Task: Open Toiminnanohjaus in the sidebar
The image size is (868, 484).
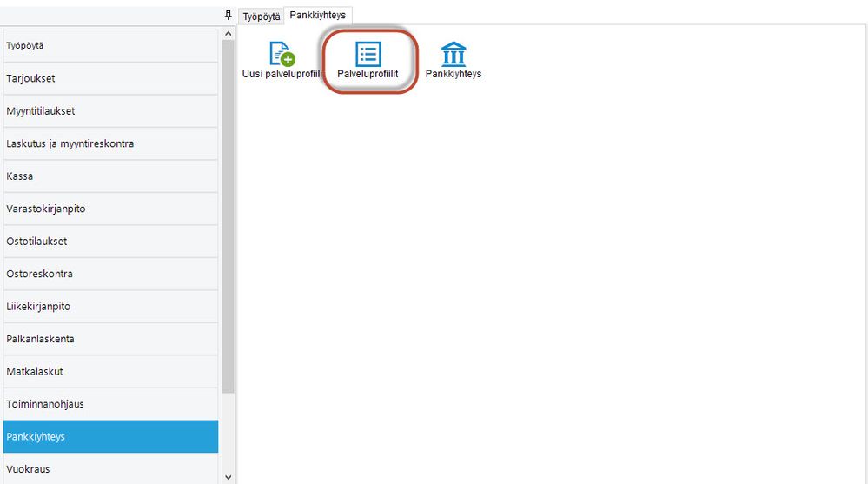Action: tap(110, 404)
